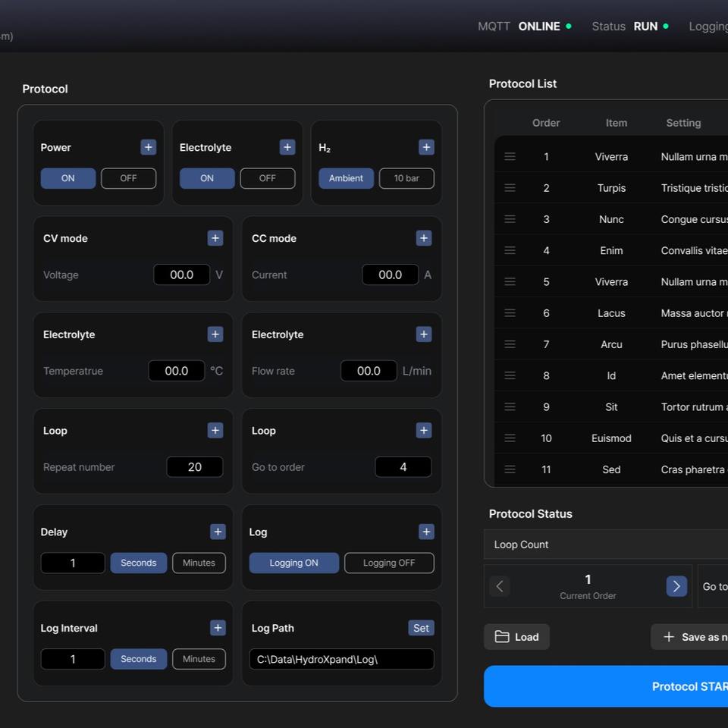Go to next order with right chevron
Viewport: 728px width, 728px height.
click(x=676, y=586)
